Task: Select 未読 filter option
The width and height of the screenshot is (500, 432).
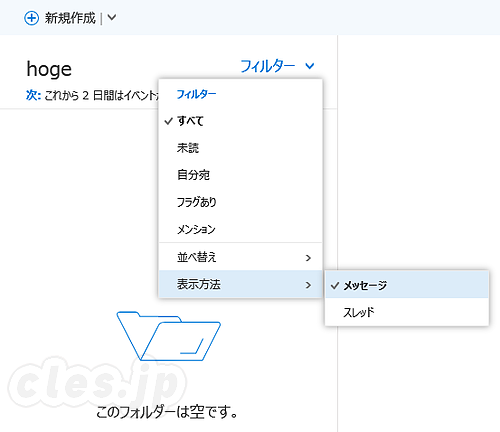Action: click(x=240, y=148)
